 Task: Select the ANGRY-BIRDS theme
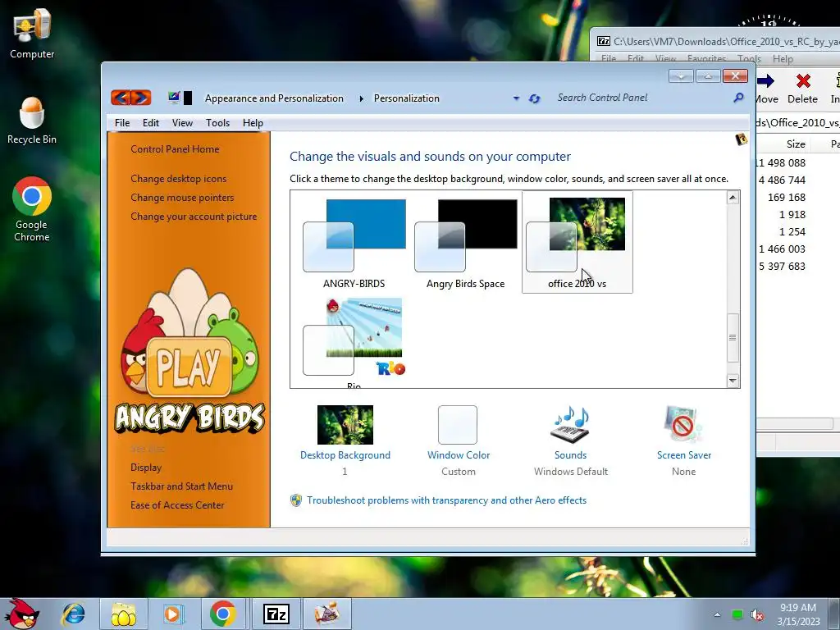pyautogui.click(x=354, y=242)
